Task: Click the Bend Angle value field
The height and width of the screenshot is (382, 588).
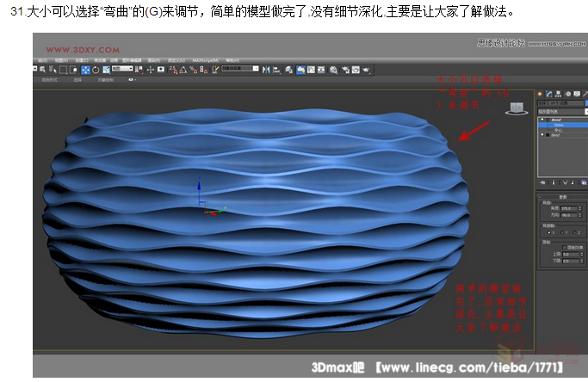Action: [x=569, y=208]
